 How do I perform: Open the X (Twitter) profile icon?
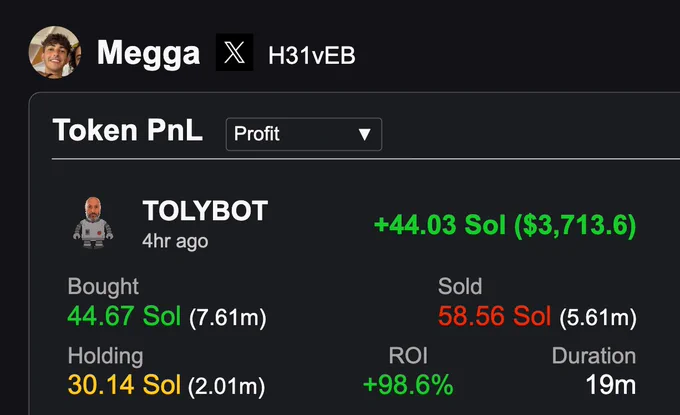[x=234, y=52]
